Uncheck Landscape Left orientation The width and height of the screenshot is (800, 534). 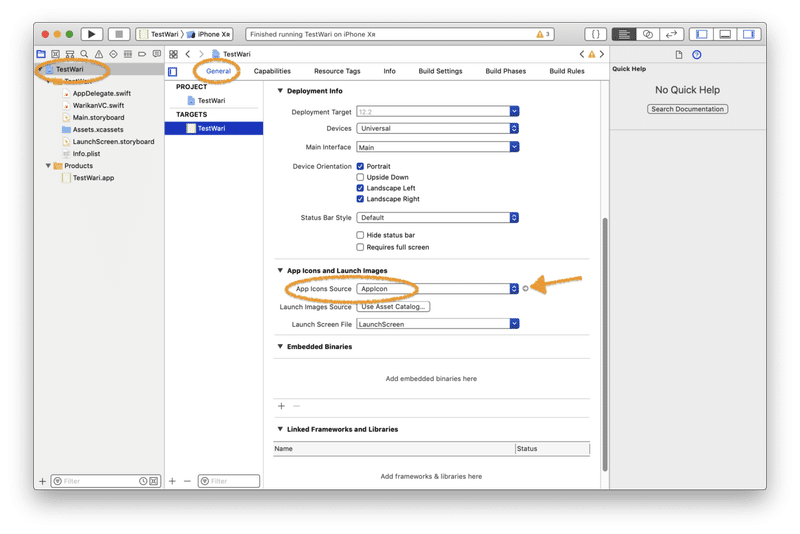360,188
